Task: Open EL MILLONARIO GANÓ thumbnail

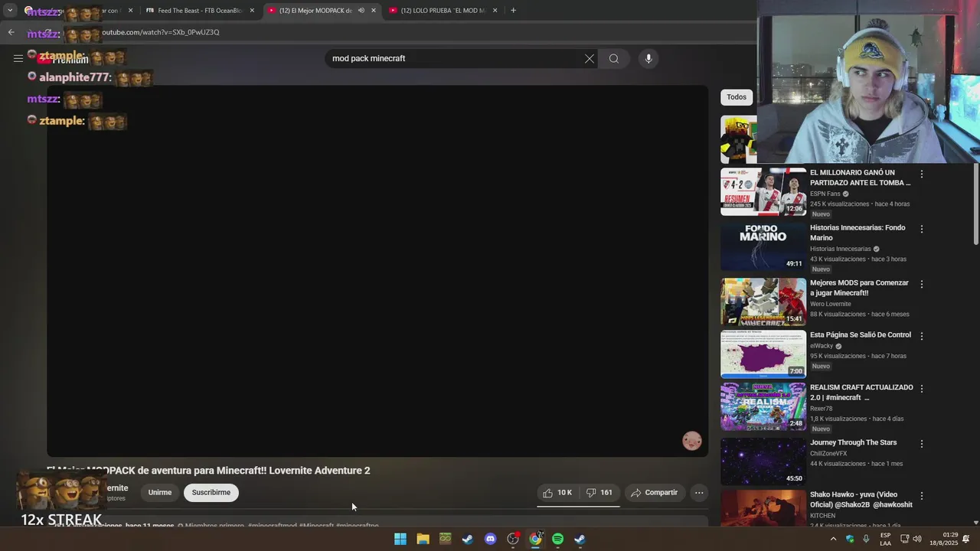Action: click(763, 191)
